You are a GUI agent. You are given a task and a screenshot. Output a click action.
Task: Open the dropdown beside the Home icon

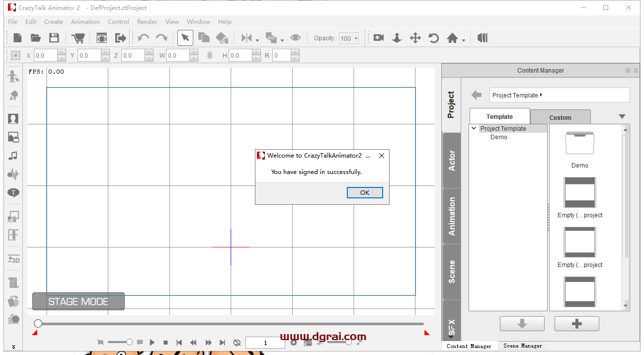[x=464, y=40]
